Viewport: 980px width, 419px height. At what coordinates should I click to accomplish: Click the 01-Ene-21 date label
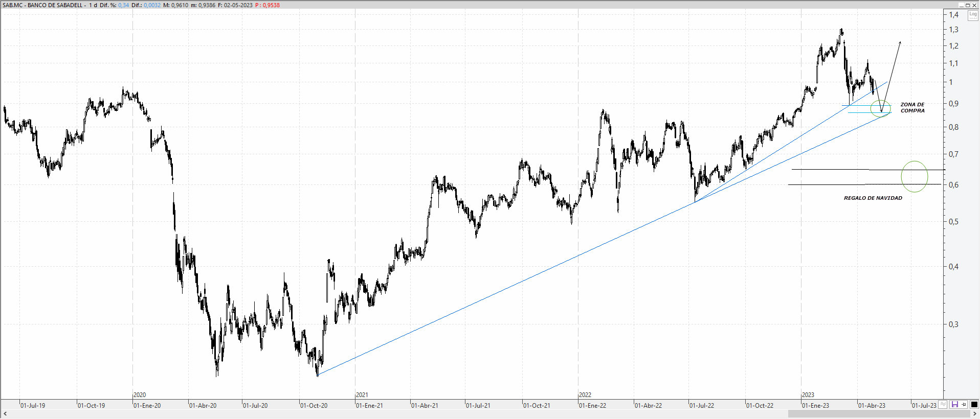click(369, 406)
